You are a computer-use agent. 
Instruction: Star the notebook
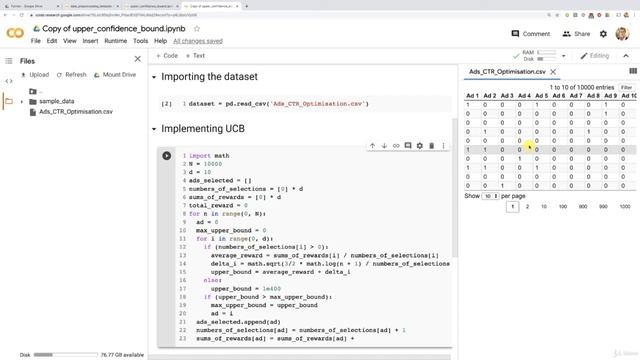pos(197,29)
